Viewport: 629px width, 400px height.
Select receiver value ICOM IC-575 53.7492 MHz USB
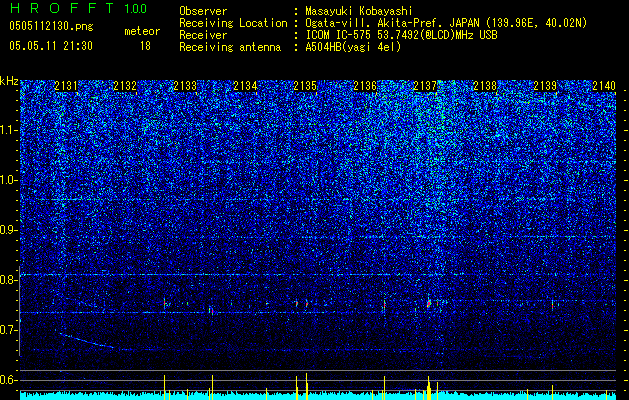pyautogui.click(x=401, y=35)
